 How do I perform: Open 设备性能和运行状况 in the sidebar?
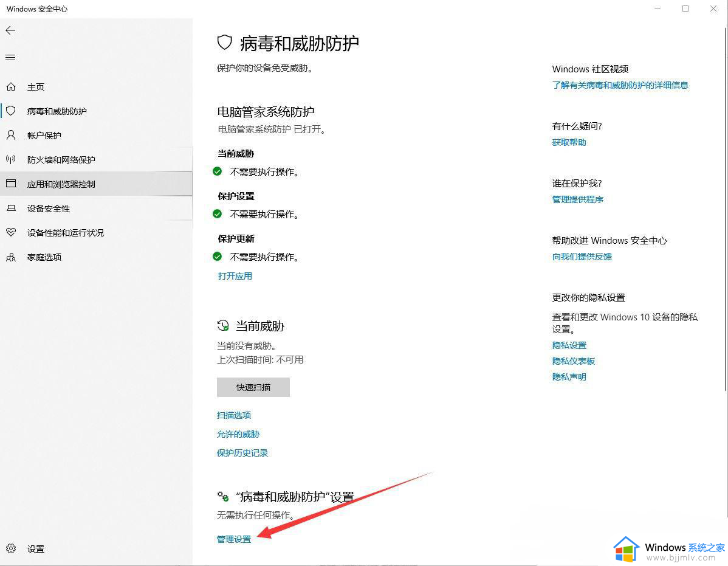coord(96,233)
